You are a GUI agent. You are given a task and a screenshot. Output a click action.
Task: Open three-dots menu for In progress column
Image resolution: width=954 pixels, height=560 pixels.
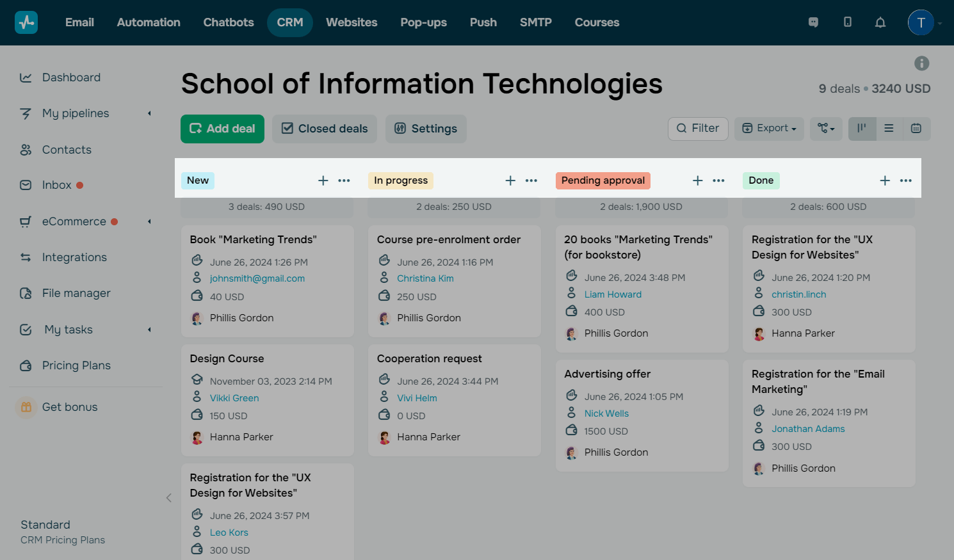(x=531, y=180)
